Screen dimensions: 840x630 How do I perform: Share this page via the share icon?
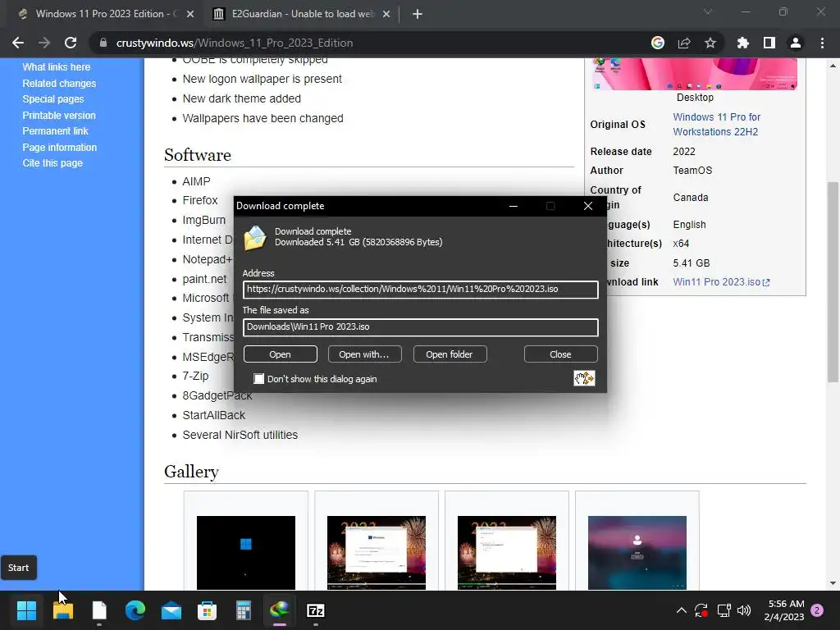pyautogui.click(x=684, y=43)
